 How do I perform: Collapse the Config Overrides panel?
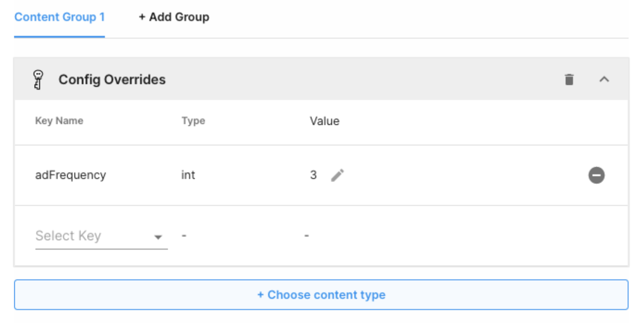point(604,80)
